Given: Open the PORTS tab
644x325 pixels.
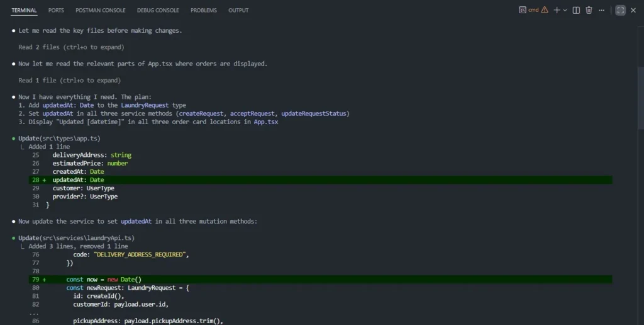Looking at the screenshot, I should (x=56, y=10).
